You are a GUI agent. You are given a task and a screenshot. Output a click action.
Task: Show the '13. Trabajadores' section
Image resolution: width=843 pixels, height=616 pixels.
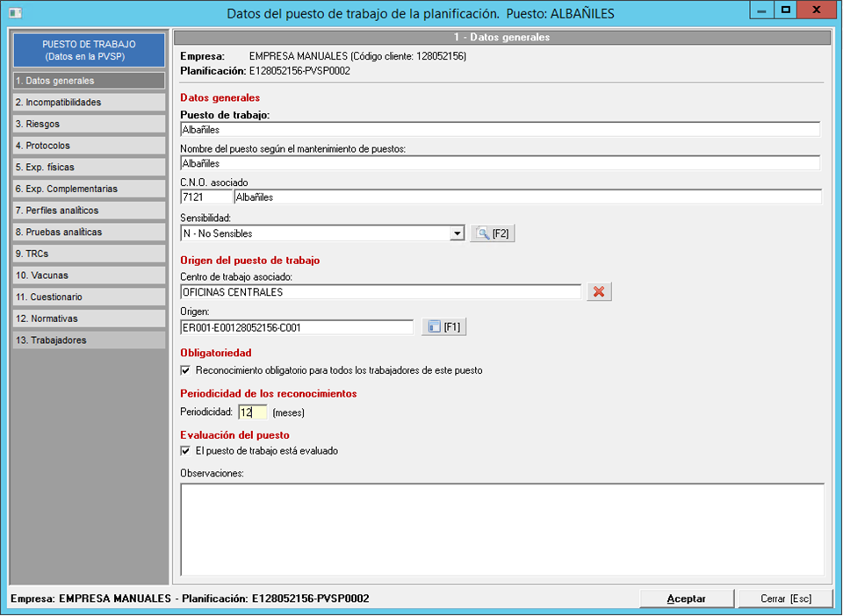click(x=88, y=340)
